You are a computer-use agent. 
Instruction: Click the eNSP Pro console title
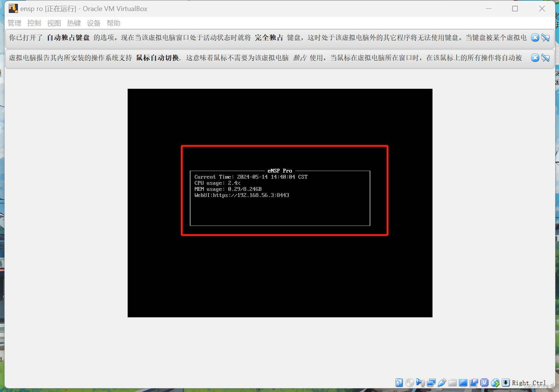pyautogui.click(x=280, y=171)
